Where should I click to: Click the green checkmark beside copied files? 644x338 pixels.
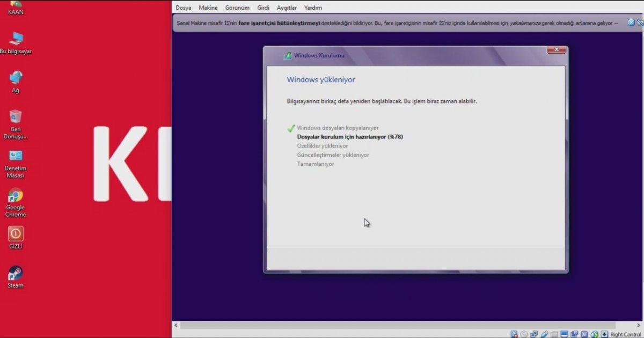(x=291, y=128)
